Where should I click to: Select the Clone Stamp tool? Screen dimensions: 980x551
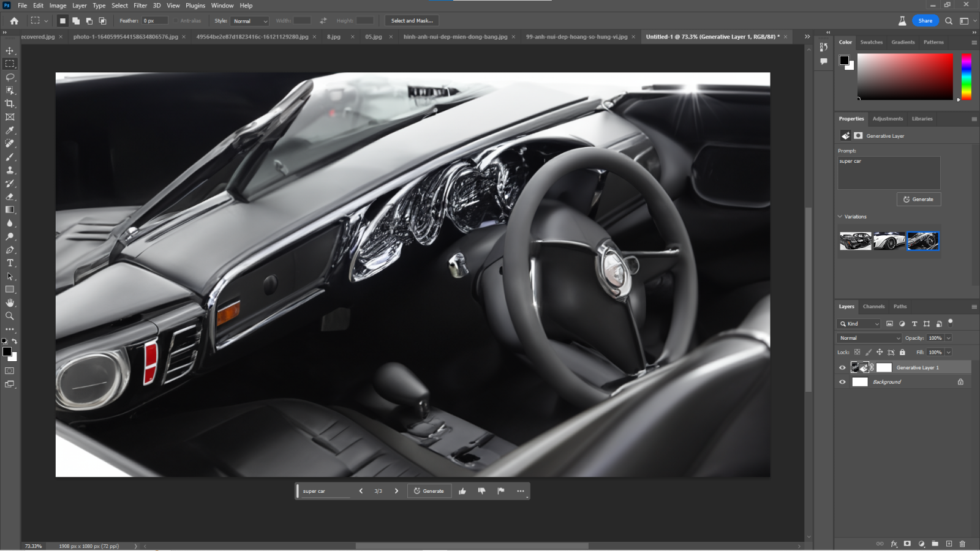10,170
